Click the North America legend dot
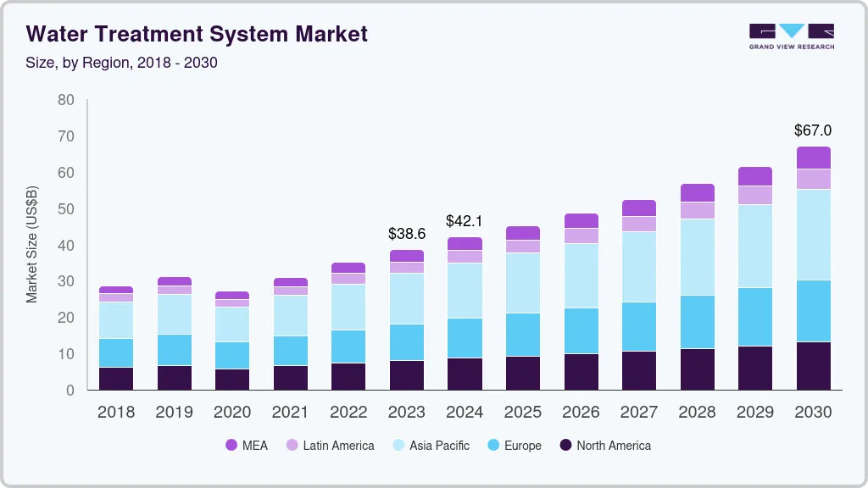The width and height of the screenshot is (868, 488). pos(565,446)
